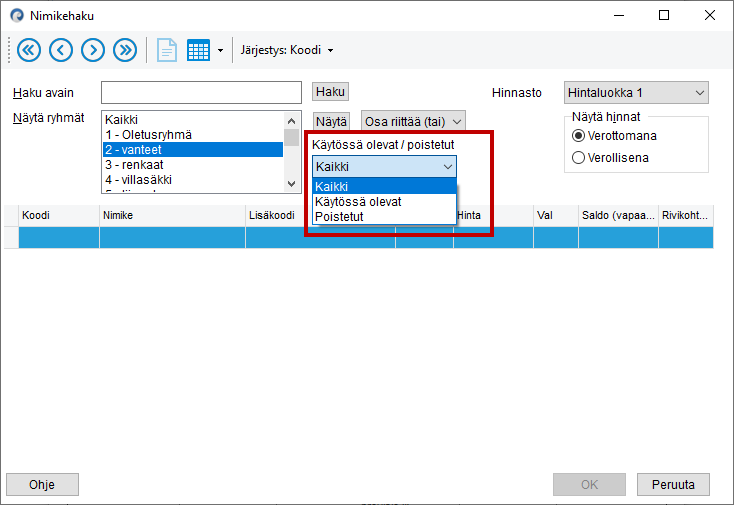The image size is (734, 505).
Task: Open the Osa riittää (tai) dropdown
Action: pyautogui.click(x=413, y=122)
